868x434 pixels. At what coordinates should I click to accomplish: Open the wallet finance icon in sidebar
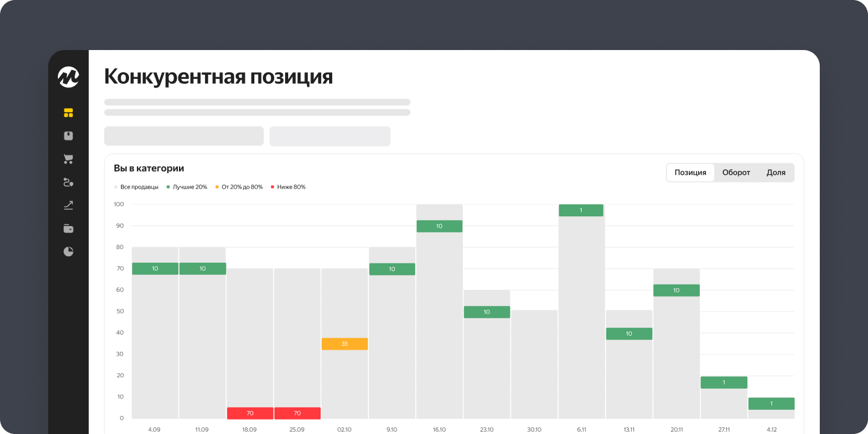tap(68, 228)
